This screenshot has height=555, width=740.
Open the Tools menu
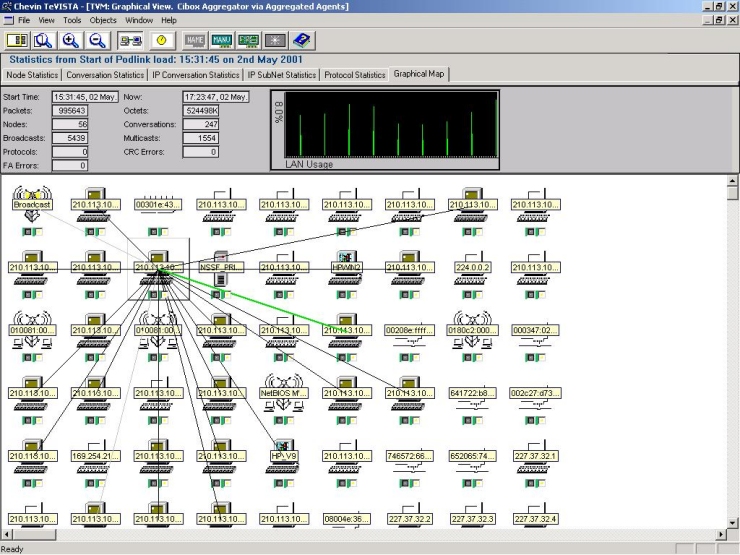point(72,20)
